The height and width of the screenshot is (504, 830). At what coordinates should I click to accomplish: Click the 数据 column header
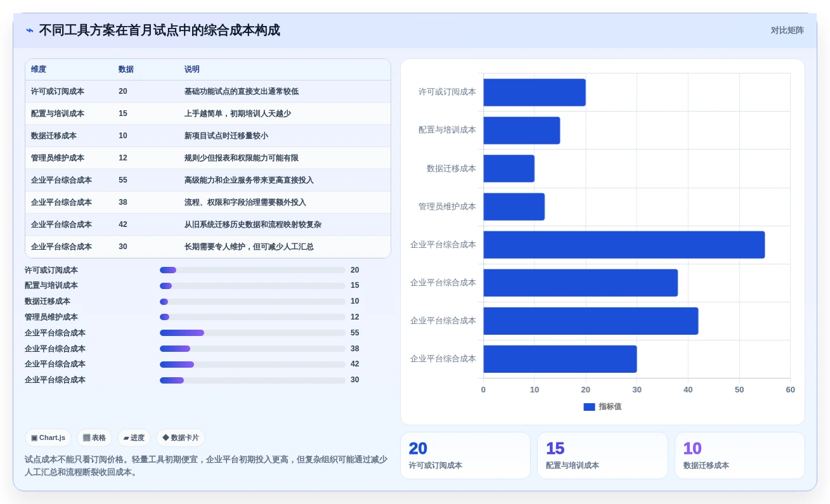tap(126, 70)
